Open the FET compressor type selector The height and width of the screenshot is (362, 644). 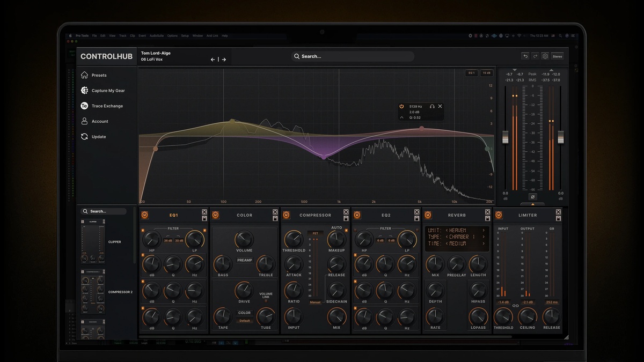point(315,234)
